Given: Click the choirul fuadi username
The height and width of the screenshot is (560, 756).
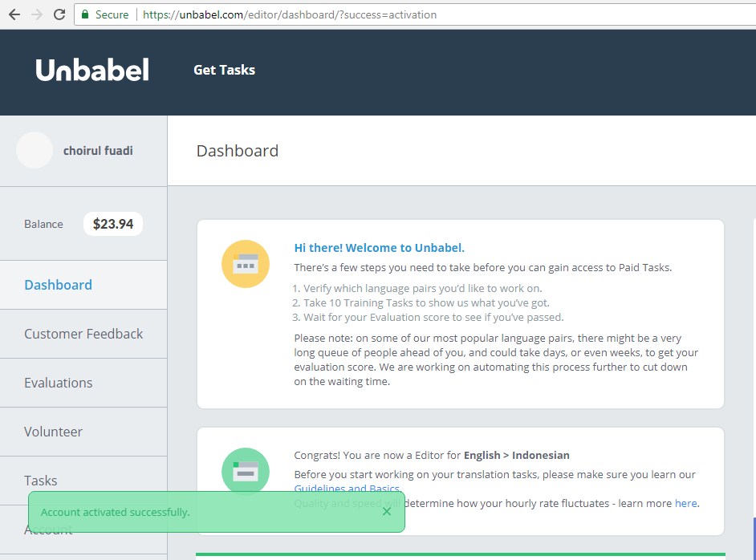Looking at the screenshot, I should point(98,151).
